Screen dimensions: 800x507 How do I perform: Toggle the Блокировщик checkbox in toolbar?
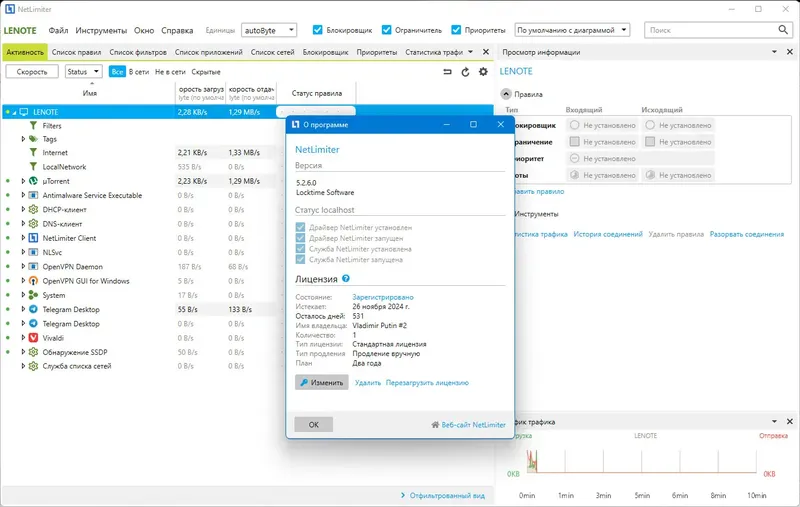[317, 30]
